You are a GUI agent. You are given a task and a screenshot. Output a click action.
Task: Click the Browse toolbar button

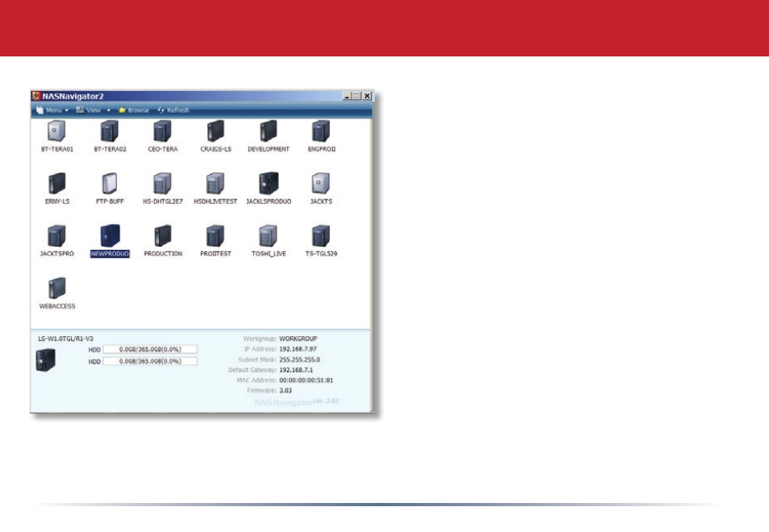point(133,110)
